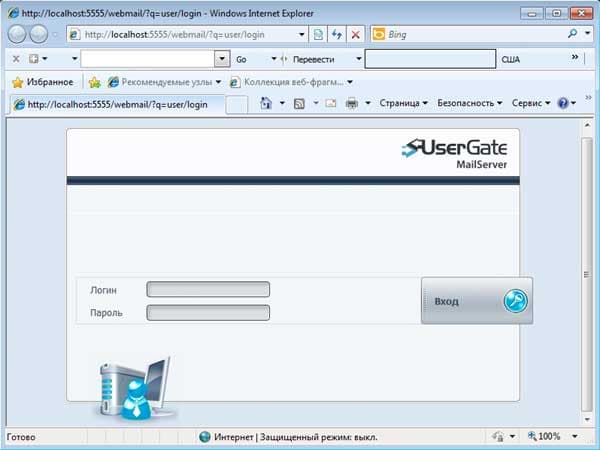Expand the address bar history dropdown
This screenshot has width=600, height=450.
pyautogui.click(x=302, y=35)
